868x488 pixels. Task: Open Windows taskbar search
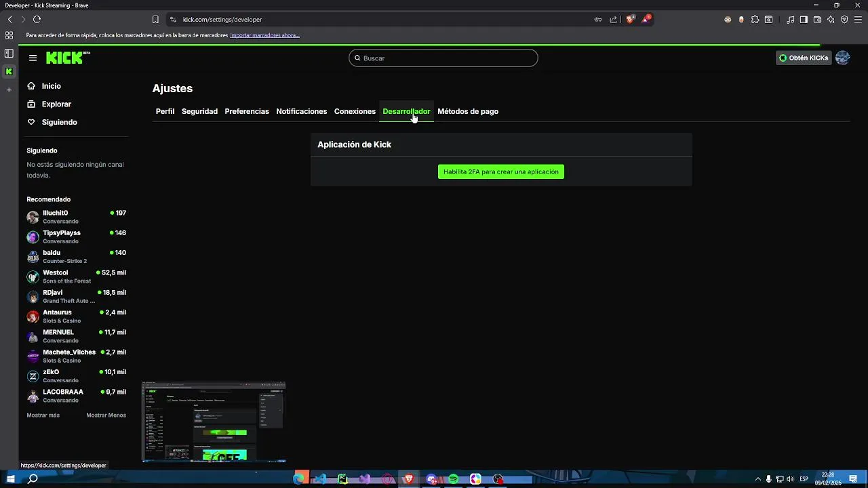tap(32, 479)
